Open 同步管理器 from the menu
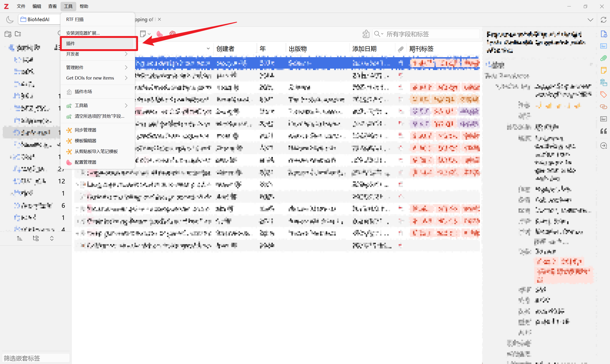610x364 pixels. tap(85, 130)
